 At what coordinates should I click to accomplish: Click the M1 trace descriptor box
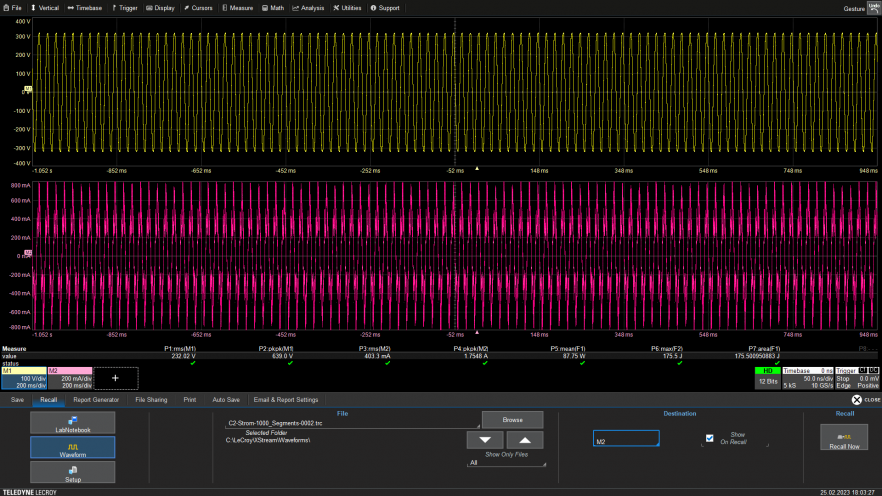[23, 376]
